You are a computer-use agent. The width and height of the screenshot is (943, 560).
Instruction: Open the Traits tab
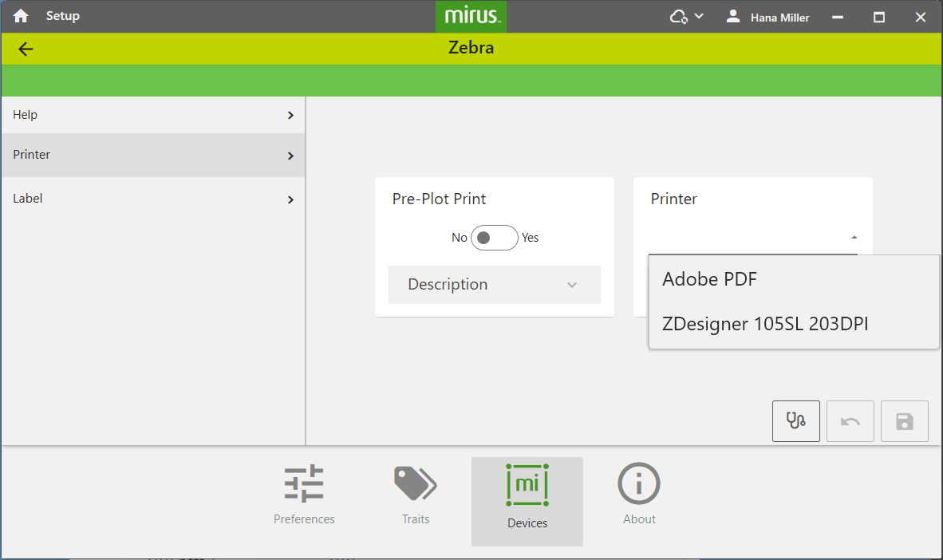tap(416, 495)
